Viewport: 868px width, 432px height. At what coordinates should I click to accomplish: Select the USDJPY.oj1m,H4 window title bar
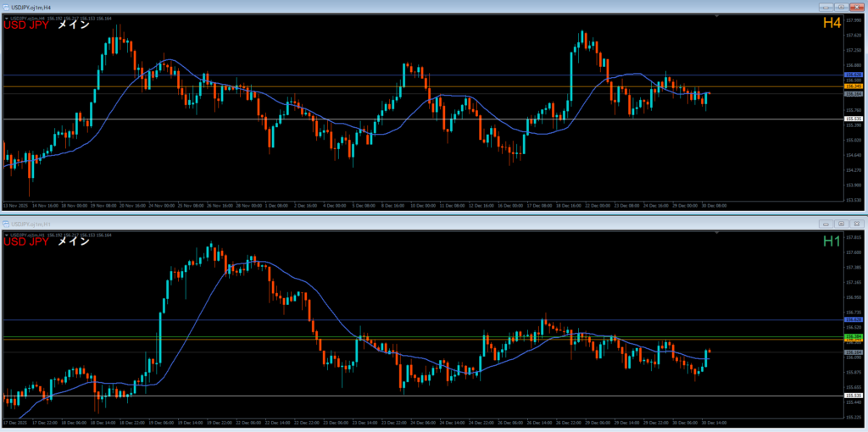pyautogui.click(x=339, y=8)
